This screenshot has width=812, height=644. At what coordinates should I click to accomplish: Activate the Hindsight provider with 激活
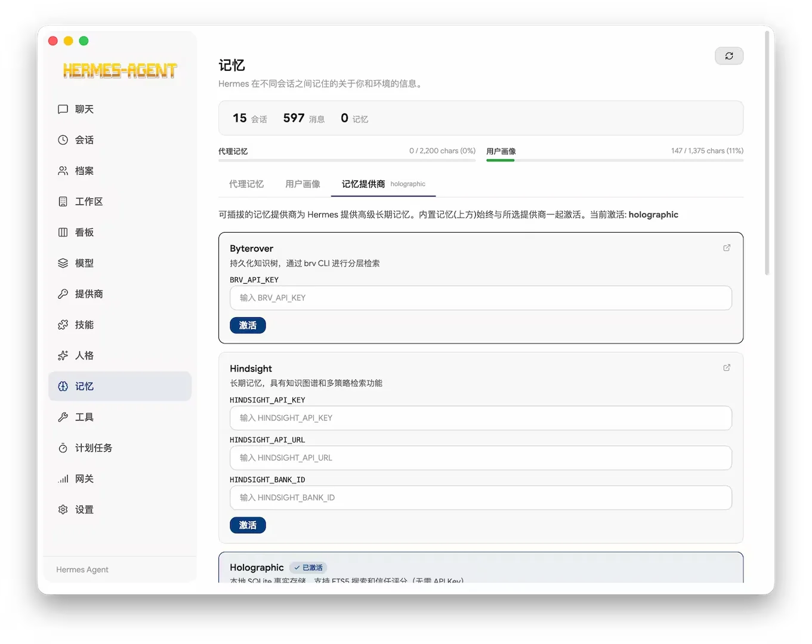248,525
